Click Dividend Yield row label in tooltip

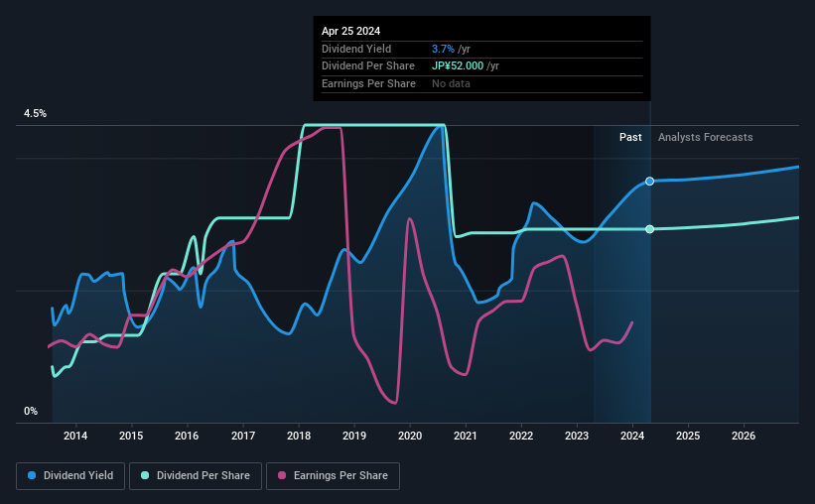point(356,49)
